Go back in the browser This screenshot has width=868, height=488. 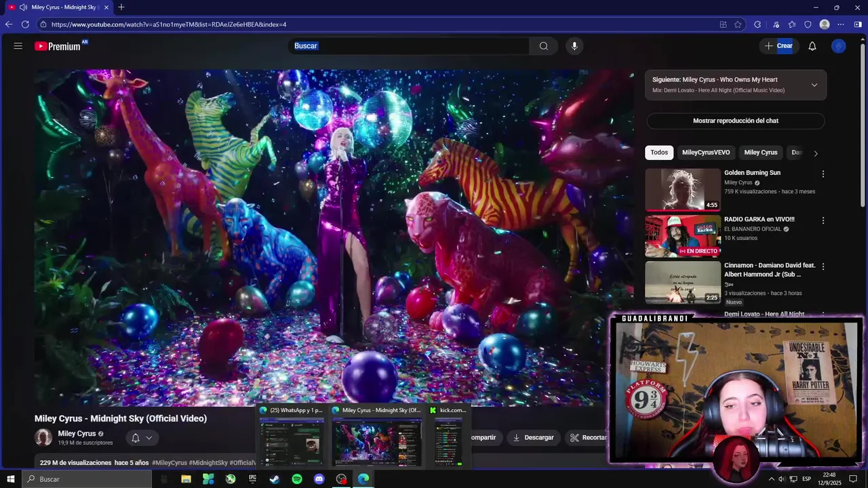9,24
